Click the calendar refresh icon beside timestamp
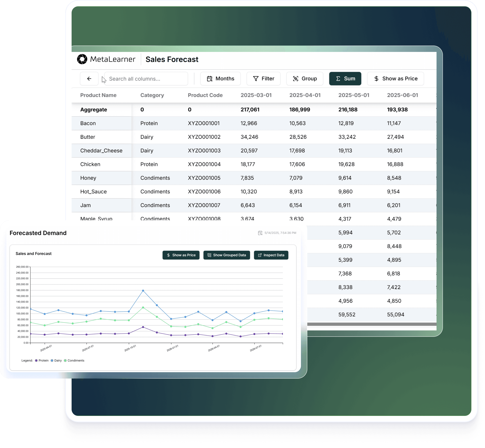485x448 pixels. (x=260, y=233)
